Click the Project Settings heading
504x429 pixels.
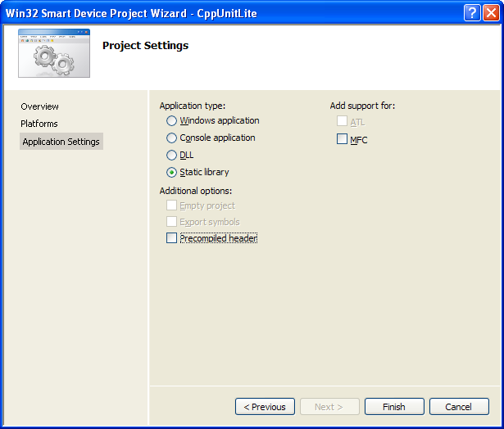(145, 46)
